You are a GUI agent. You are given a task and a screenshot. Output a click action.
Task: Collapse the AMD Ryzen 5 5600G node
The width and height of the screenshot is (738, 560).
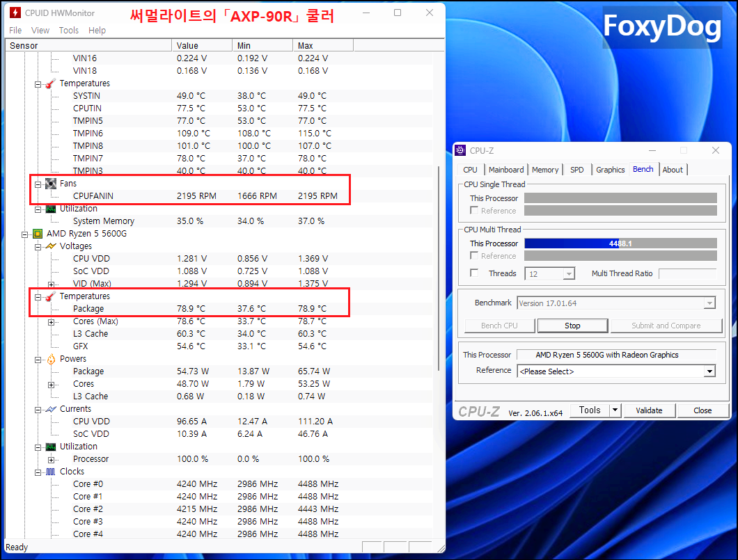coord(24,234)
